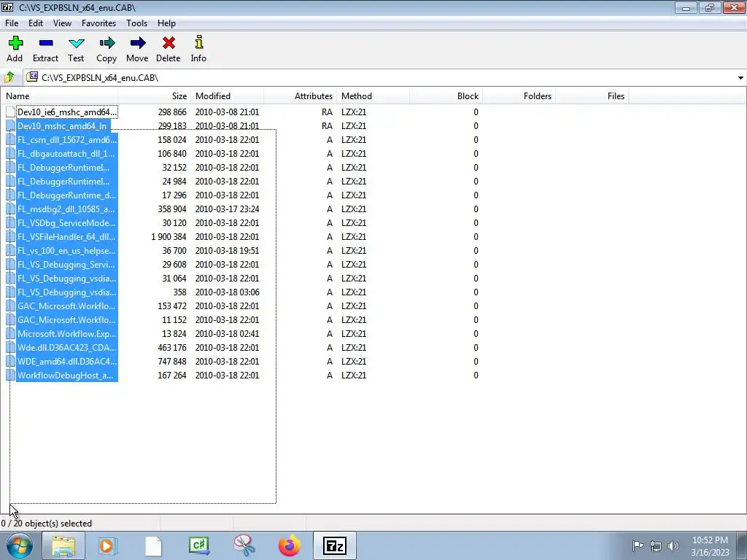
Task: Select the FL_VSDbg_ServiceMode file
Action: pyautogui.click(x=66, y=222)
